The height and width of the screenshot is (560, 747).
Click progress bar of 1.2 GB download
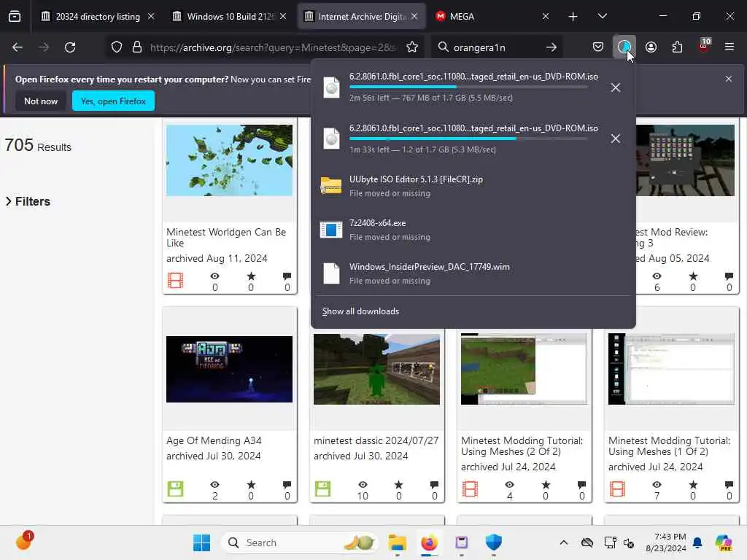(468, 139)
